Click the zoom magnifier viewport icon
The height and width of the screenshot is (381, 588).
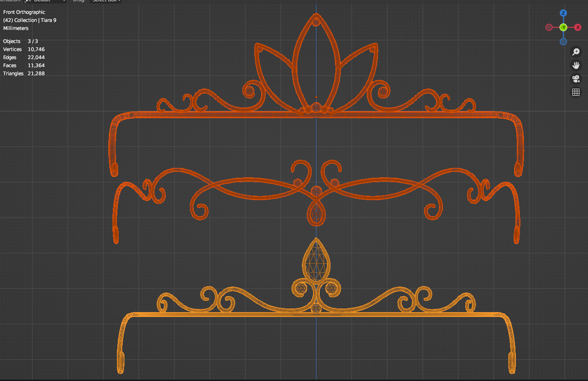[x=576, y=52]
